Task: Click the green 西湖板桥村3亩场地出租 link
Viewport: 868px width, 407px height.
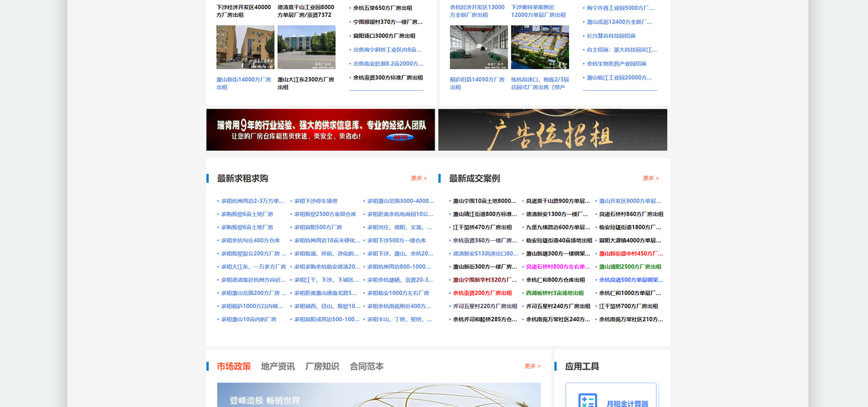Action: 554,293
